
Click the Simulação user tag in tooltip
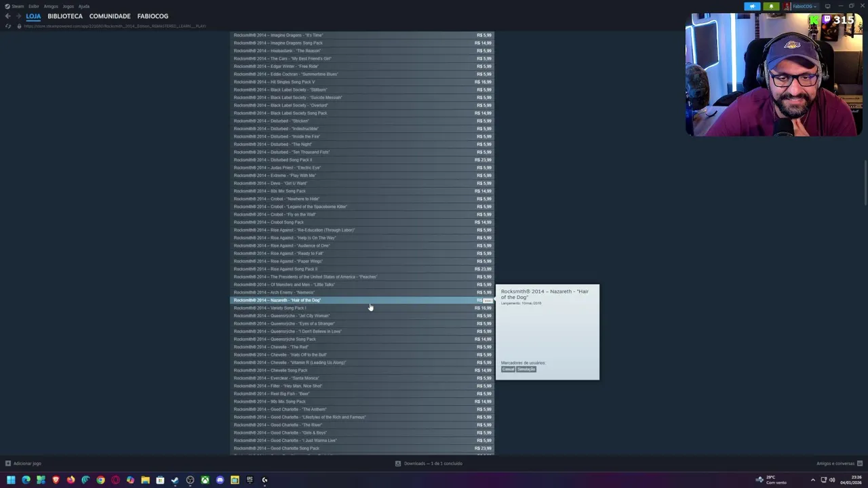click(x=526, y=369)
